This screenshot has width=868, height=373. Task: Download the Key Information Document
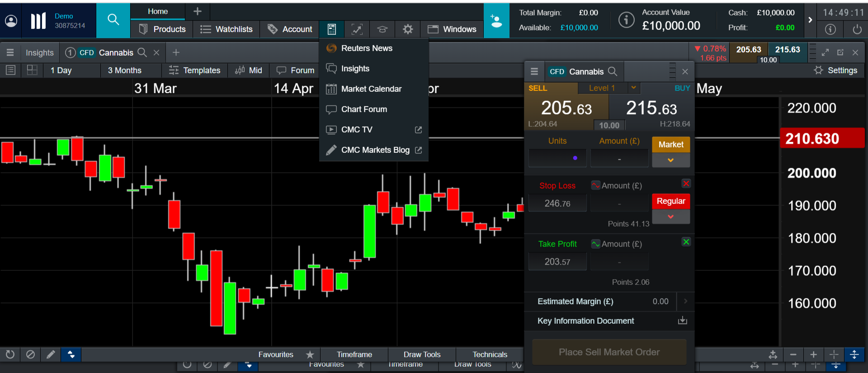[x=683, y=321]
